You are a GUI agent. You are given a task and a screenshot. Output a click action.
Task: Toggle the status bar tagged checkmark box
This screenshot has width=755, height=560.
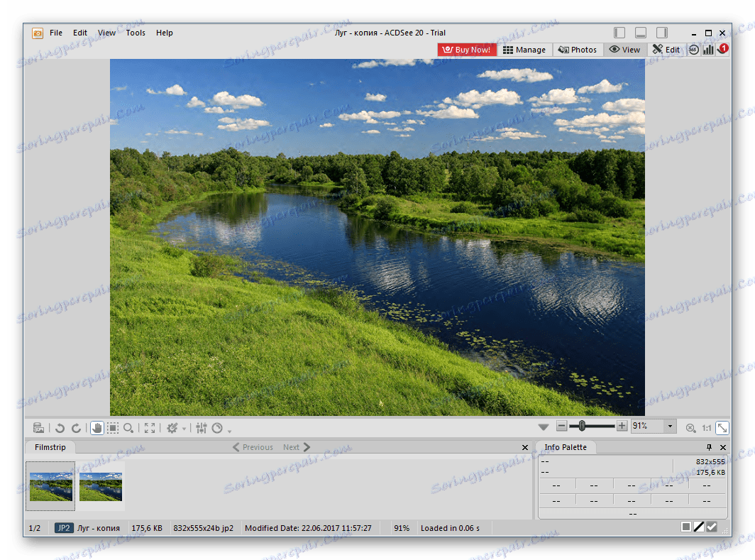point(712,527)
